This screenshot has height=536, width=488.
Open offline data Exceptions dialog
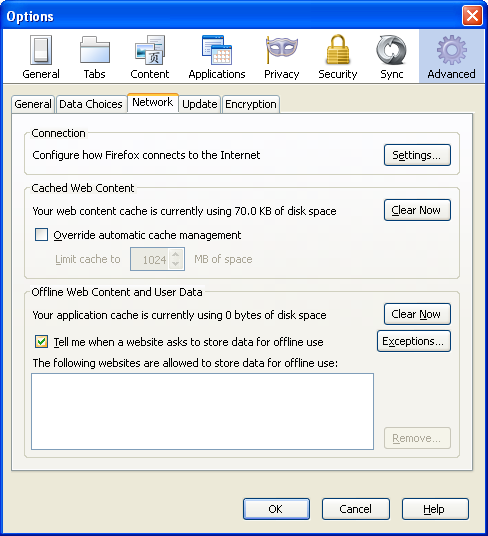coord(414,341)
